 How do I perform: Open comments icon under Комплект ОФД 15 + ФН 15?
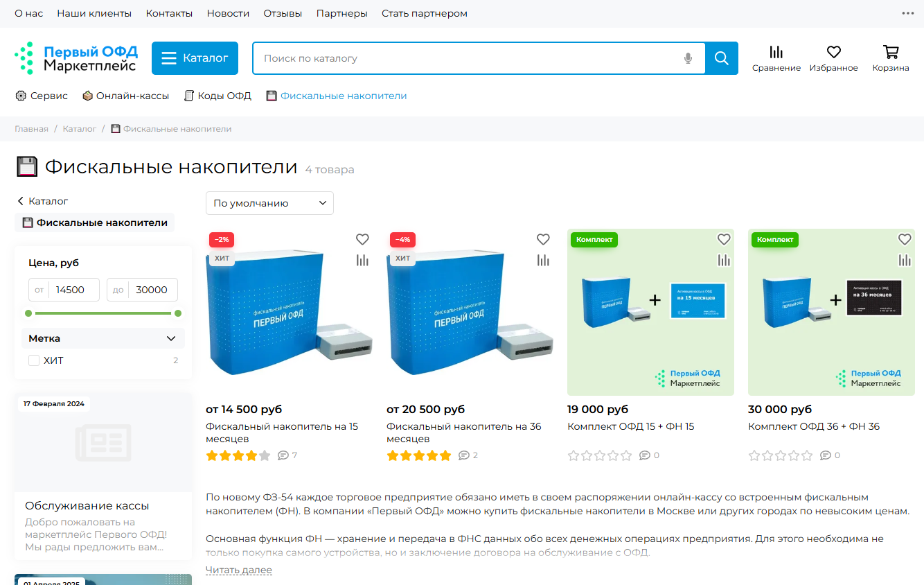[x=645, y=455]
